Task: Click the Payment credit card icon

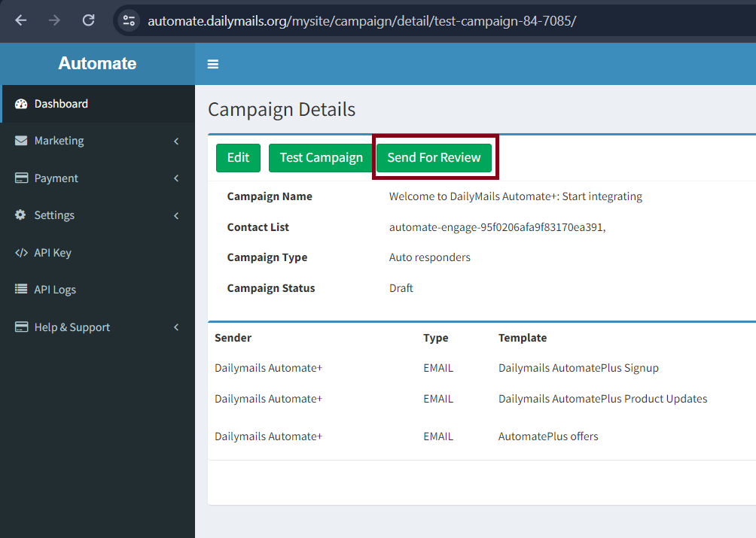Action: [x=21, y=178]
